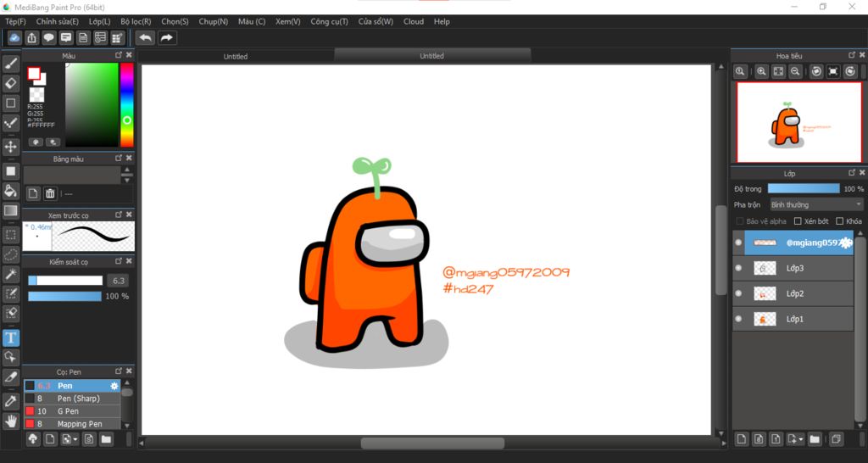Tick the Bảo vệ alpha checkbox
The image size is (868, 463).
click(739, 221)
